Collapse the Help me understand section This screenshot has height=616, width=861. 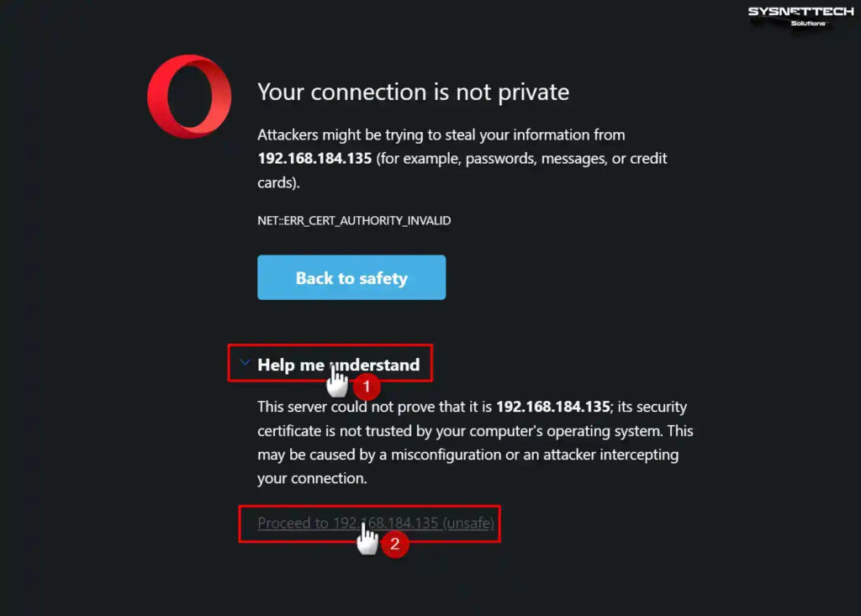click(338, 365)
